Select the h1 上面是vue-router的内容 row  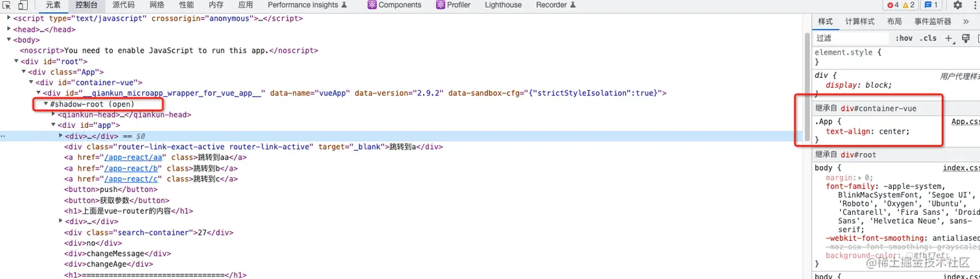tap(128, 211)
